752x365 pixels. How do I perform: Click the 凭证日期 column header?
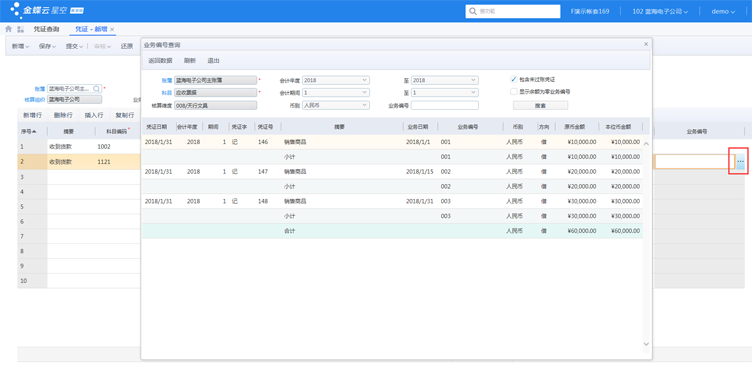(157, 127)
